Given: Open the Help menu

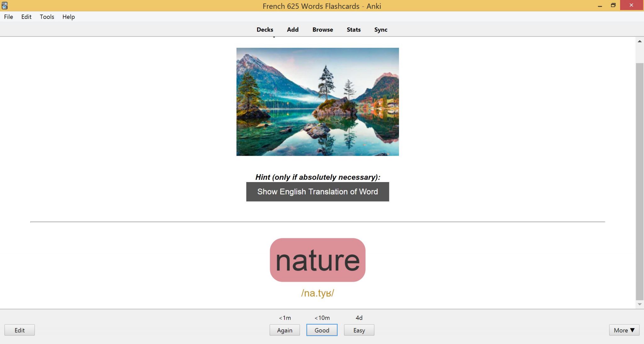Looking at the screenshot, I should point(68,17).
